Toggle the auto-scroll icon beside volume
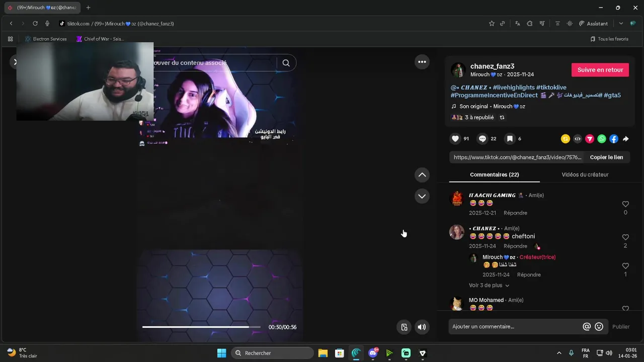The height and width of the screenshot is (362, 644). point(404,327)
